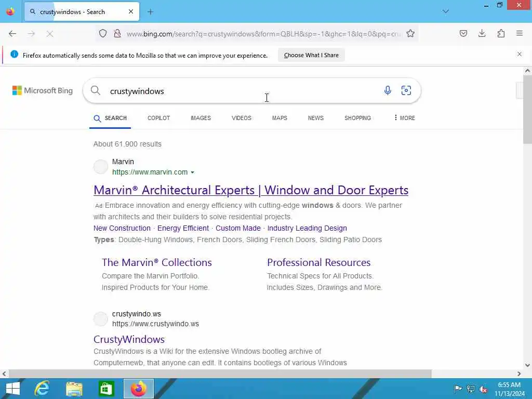Open the New Construction link
532x399 pixels.
122,228
